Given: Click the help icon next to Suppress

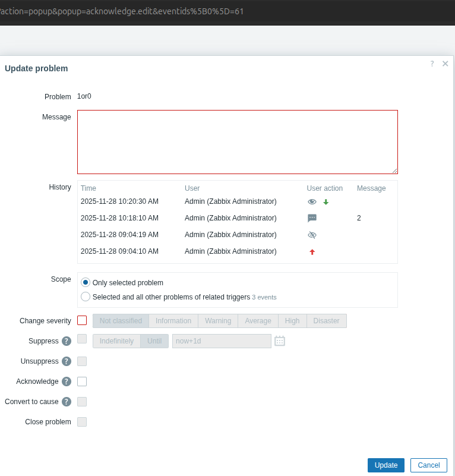Looking at the screenshot, I should pos(67,341).
